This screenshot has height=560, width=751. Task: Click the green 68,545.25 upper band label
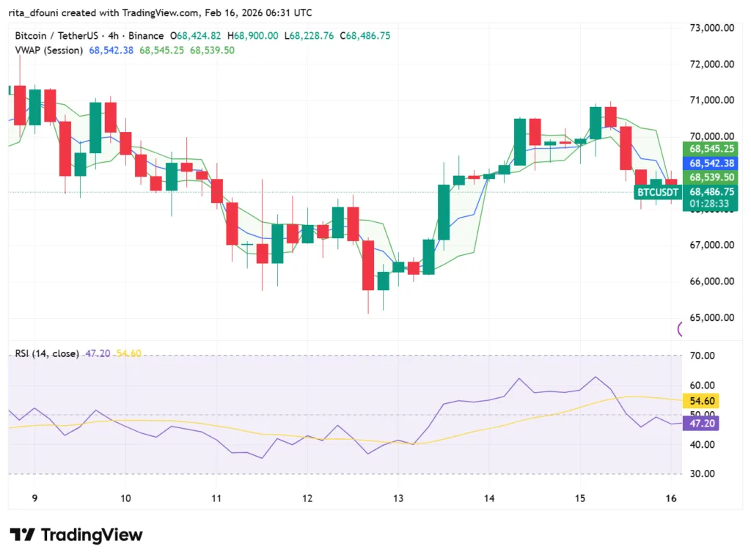point(710,148)
